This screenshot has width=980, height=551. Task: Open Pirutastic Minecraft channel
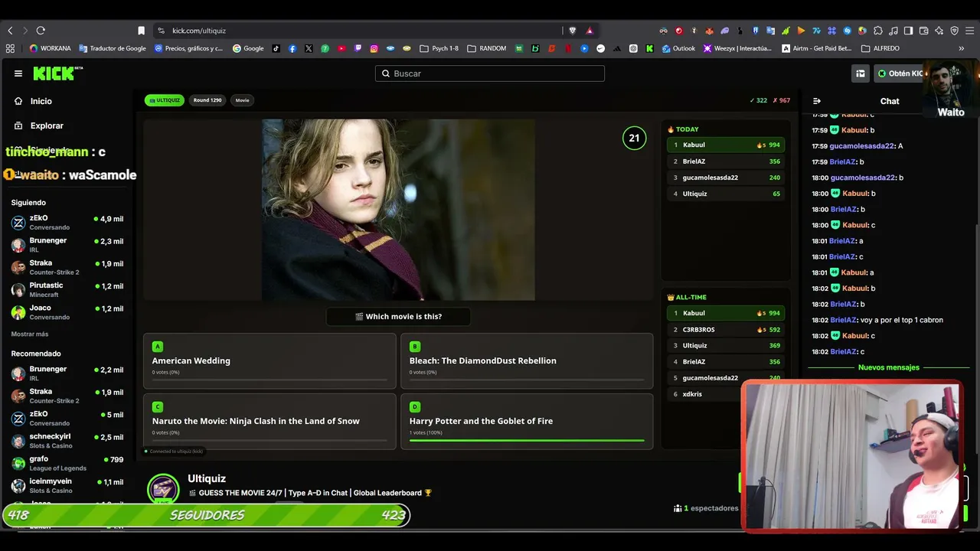(67, 289)
